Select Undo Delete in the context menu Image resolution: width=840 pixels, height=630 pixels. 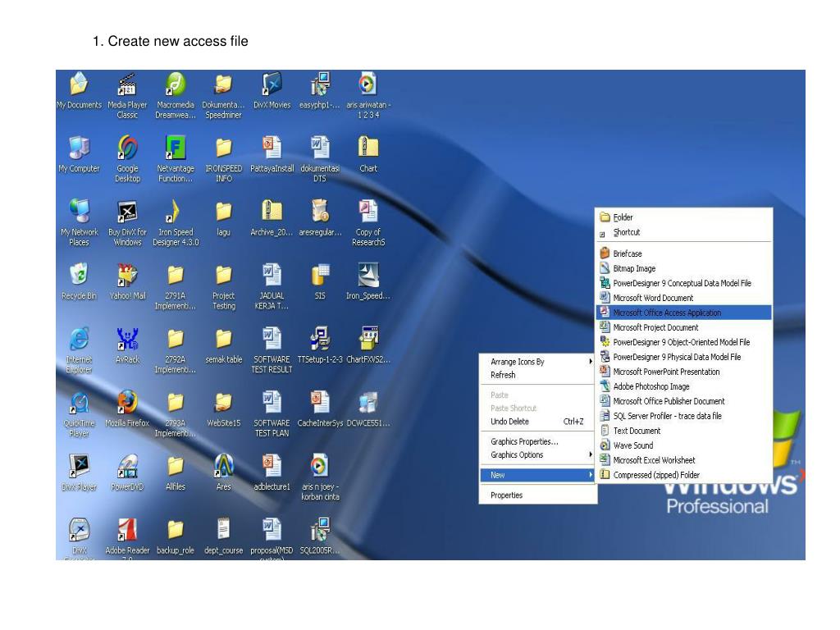pos(538,422)
